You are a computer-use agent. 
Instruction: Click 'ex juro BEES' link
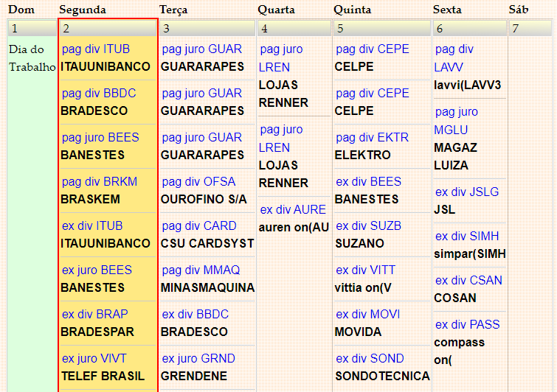click(97, 270)
